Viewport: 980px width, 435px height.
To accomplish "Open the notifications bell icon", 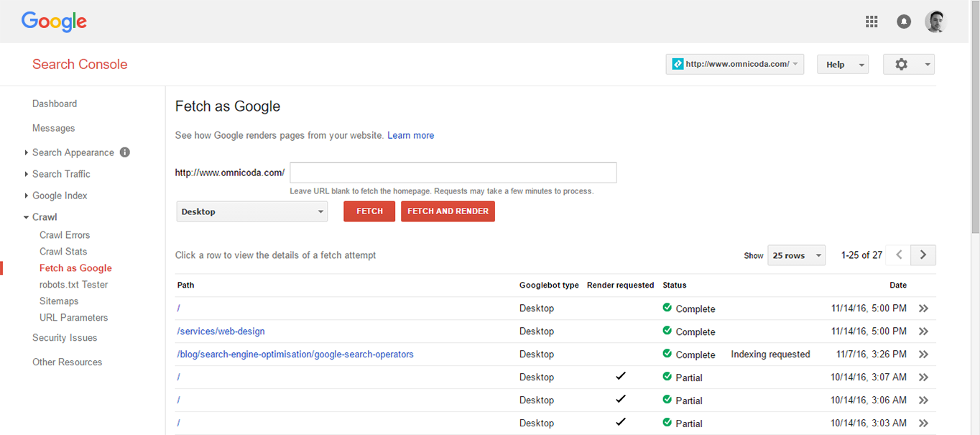I will coord(904,22).
